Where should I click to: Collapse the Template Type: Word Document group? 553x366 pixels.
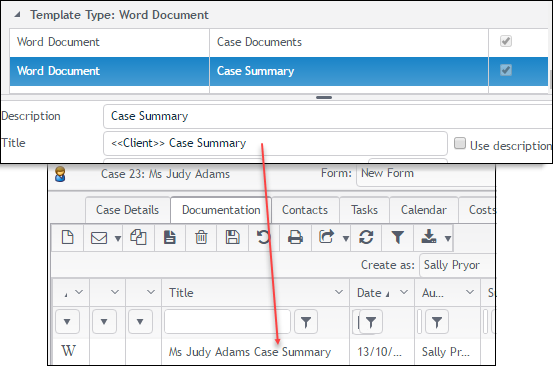17,15
